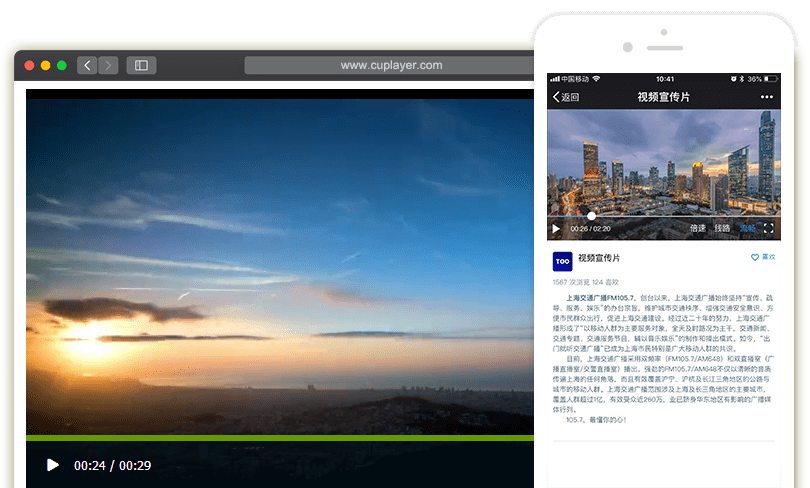
Task: Click the green progress bar on desktop video
Action: [x=280, y=438]
